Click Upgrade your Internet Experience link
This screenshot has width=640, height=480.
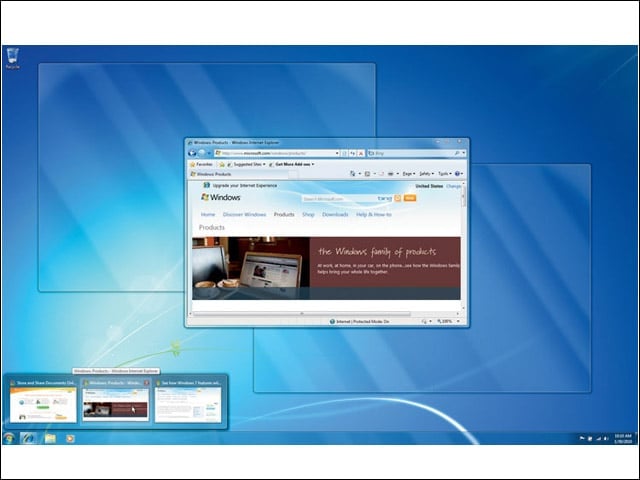pyautogui.click(x=244, y=185)
